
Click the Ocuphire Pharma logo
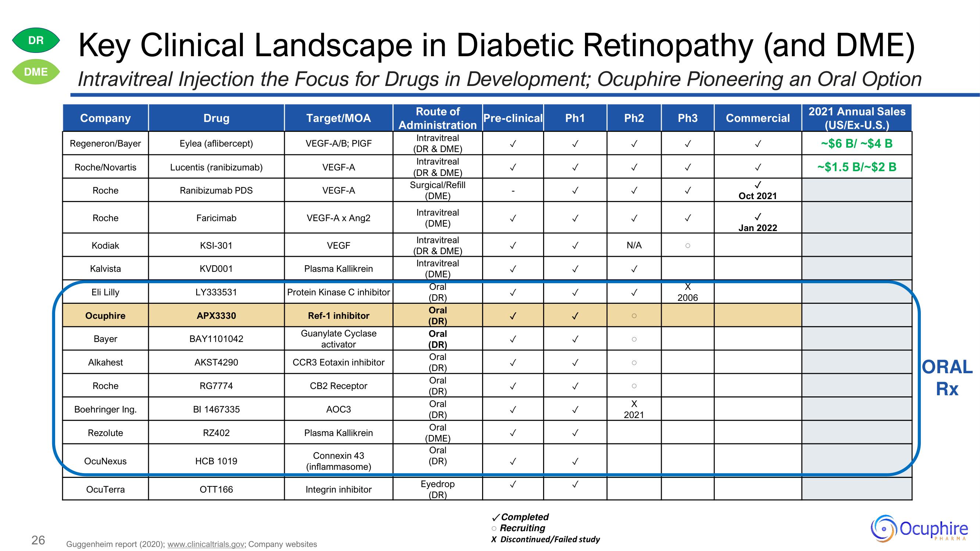[x=919, y=528]
